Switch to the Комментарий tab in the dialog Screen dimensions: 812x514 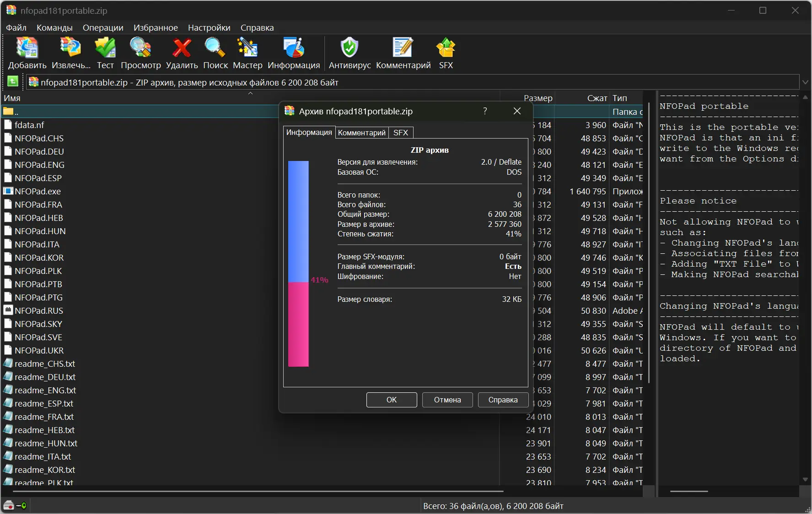click(362, 133)
